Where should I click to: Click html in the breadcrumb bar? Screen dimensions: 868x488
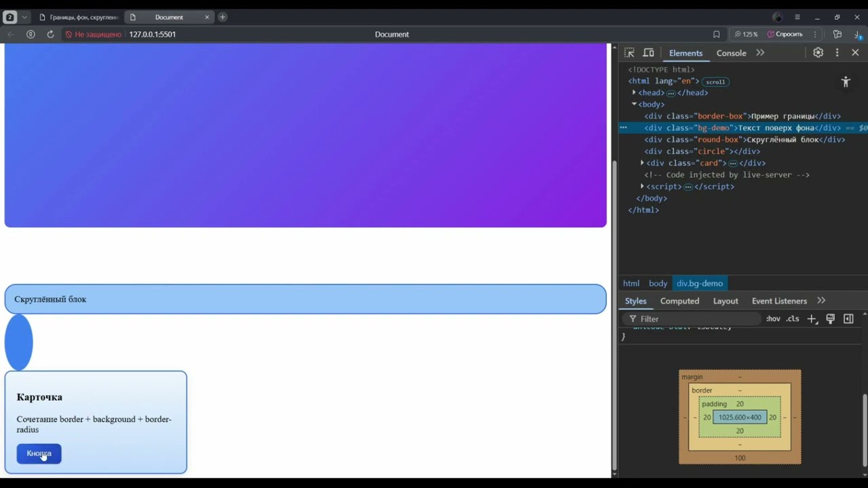[631, 283]
